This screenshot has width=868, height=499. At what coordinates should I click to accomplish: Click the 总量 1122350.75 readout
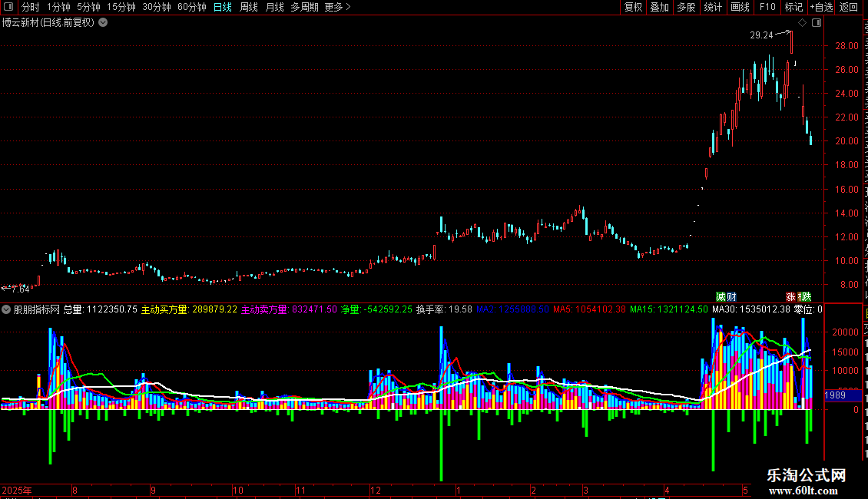pyautogui.click(x=100, y=310)
